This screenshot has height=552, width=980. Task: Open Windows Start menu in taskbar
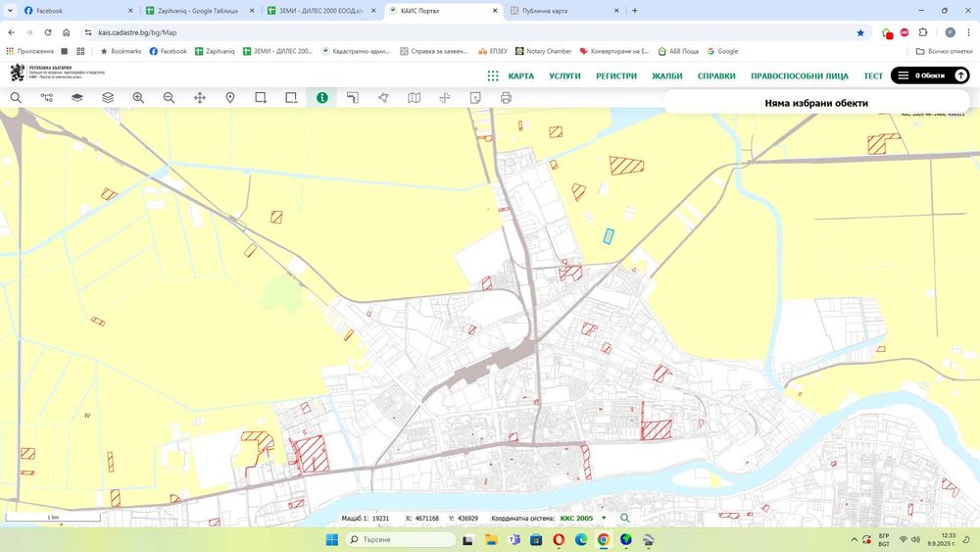point(331,540)
